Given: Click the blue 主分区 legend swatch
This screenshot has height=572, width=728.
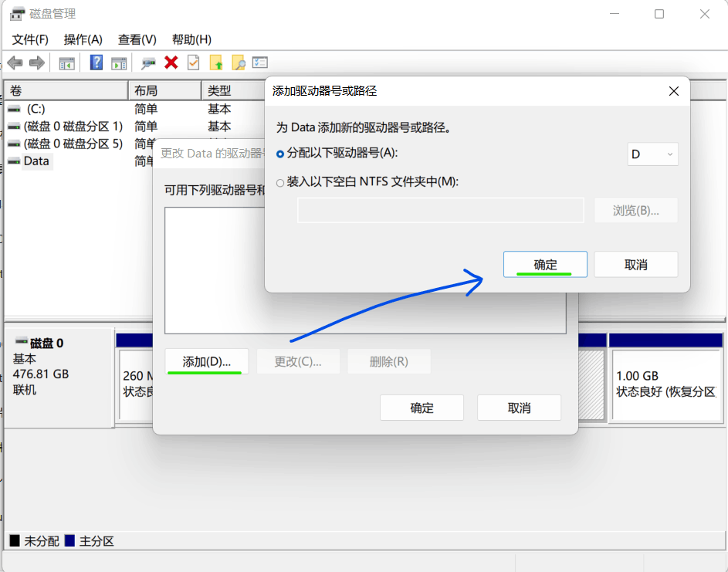Looking at the screenshot, I should [x=69, y=540].
